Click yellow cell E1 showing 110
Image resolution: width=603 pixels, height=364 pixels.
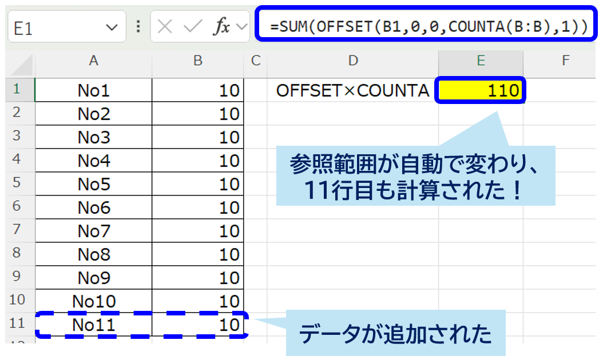pyautogui.click(x=481, y=90)
